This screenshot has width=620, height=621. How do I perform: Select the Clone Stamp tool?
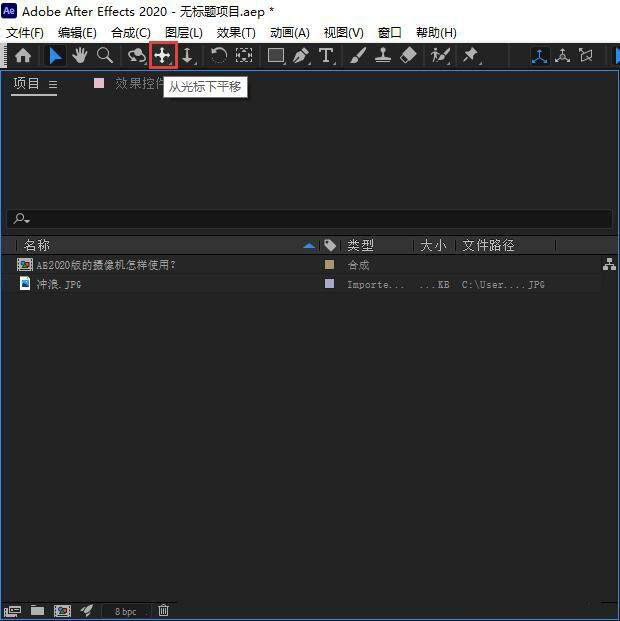tap(383, 55)
